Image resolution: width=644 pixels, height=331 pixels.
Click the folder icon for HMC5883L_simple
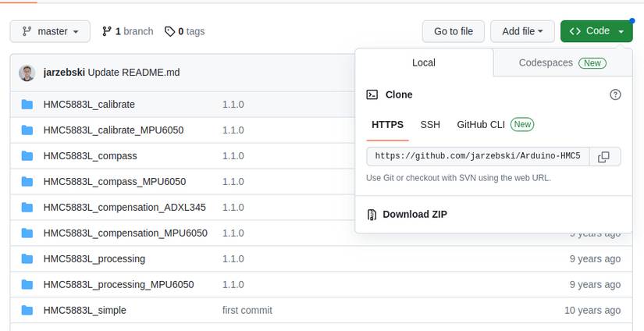[x=27, y=310]
